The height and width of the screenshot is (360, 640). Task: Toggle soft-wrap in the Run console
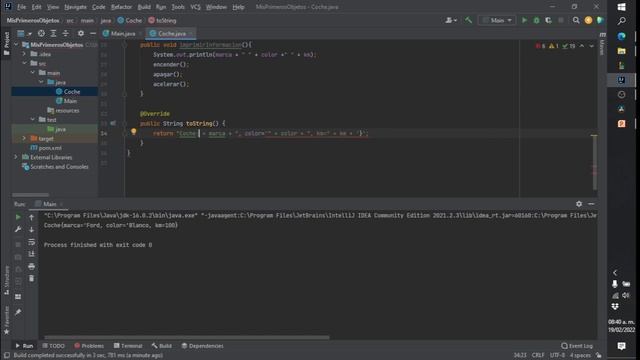(31, 242)
